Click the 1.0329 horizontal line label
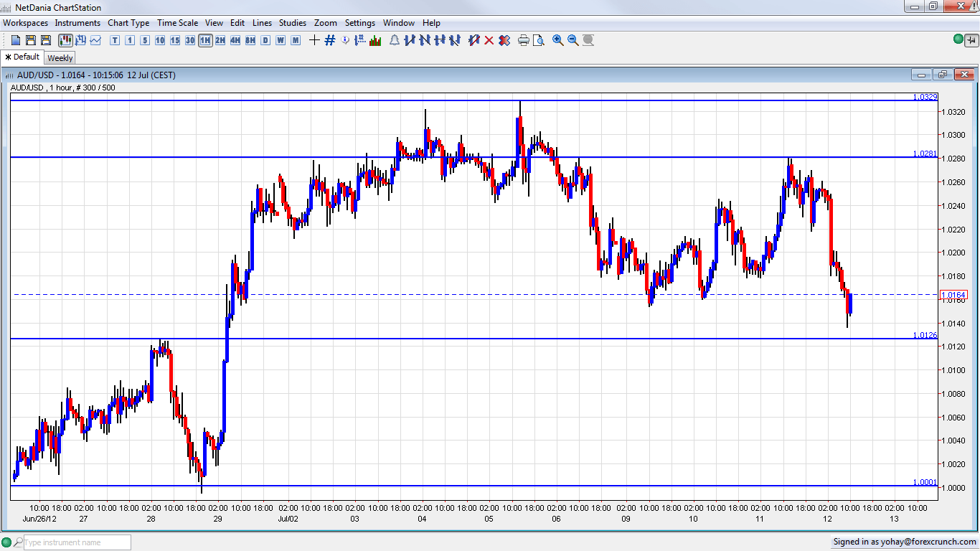 tap(925, 97)
